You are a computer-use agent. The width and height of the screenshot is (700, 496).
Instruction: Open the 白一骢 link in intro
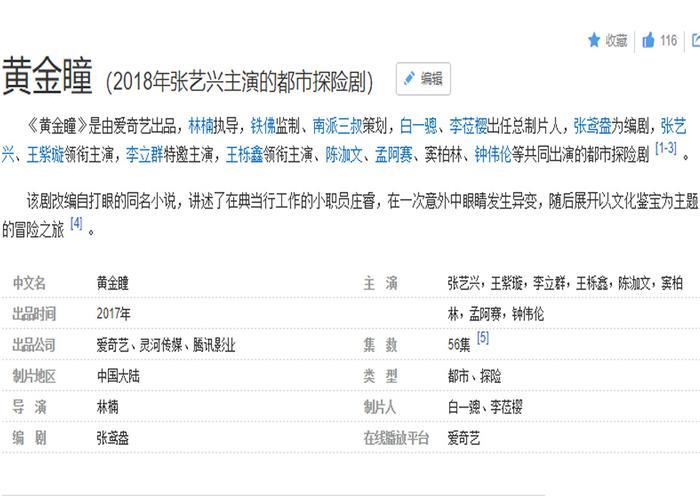click(418, 126)
